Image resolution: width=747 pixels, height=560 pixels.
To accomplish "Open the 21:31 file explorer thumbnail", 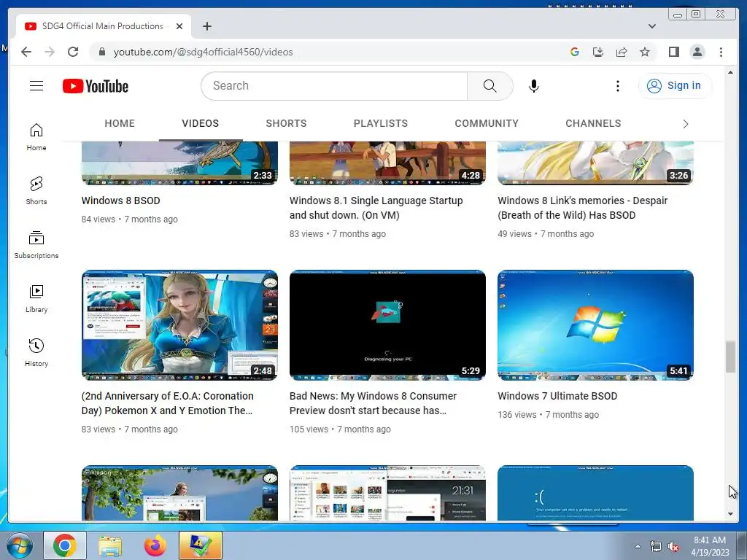I will 387,493.
